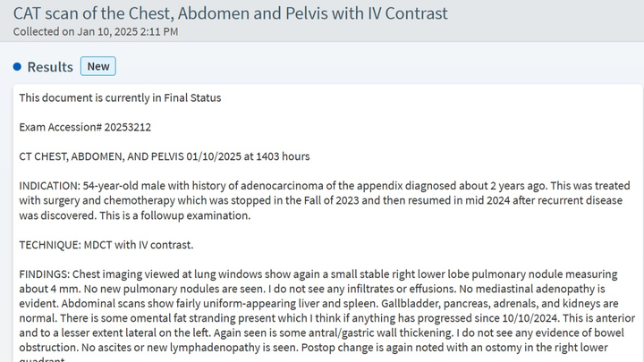Click the date 10/10/2024 in findings
Screen dimensions: 644x362
[x=530, y=318]
